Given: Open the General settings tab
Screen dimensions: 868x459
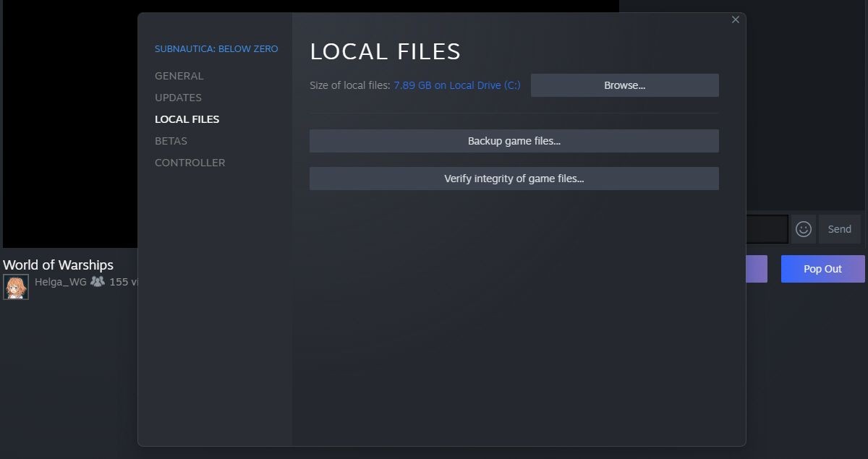Looking at the screenshot, I should pyautogui.click(x=179, y=76).
